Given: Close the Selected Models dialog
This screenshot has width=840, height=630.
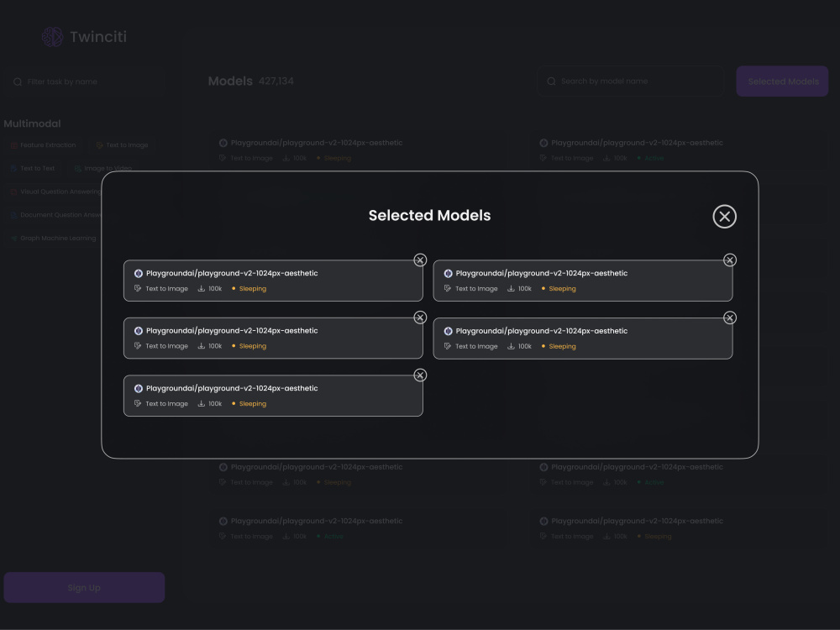Looking at the screenshot, I should 724,217.
